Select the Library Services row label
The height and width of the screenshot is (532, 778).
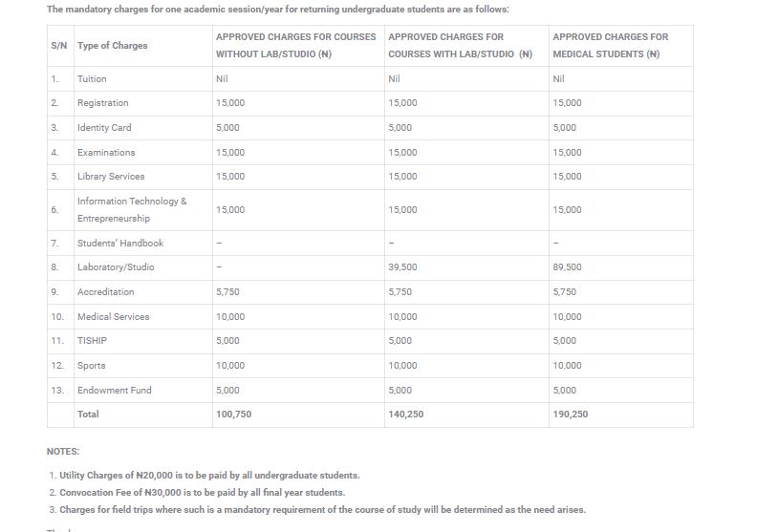click(x=111, y=177)
